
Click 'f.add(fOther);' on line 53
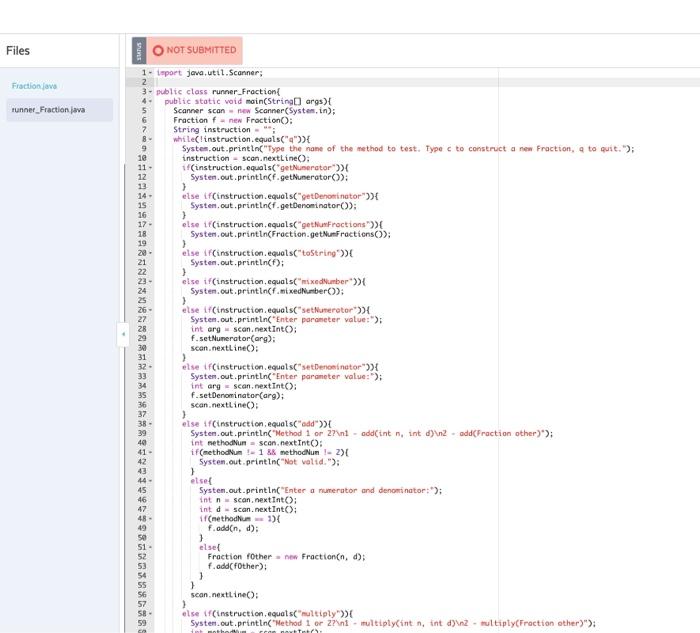[237, 566]
